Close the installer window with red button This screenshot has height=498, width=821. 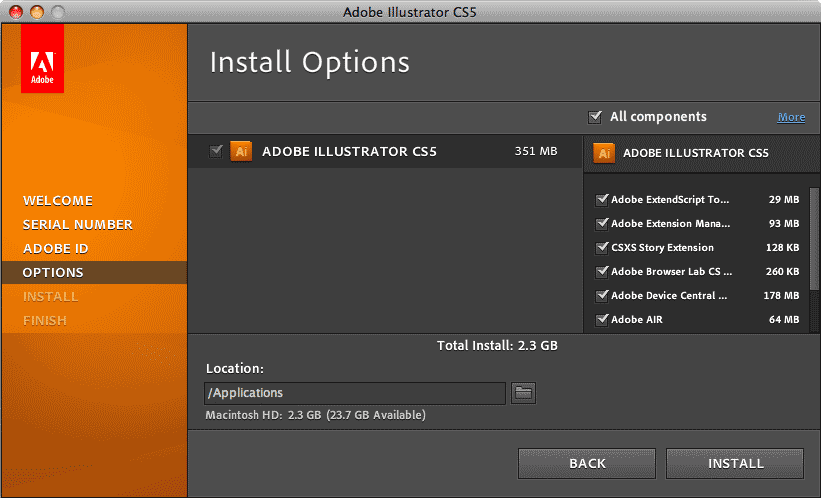[x=16, y=12]
